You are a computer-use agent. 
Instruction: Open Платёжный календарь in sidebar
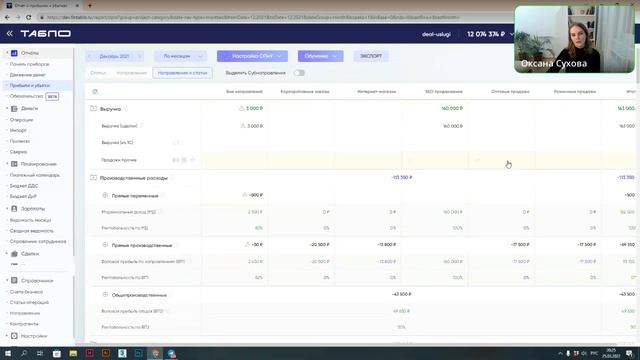click(x=35, y=175)
